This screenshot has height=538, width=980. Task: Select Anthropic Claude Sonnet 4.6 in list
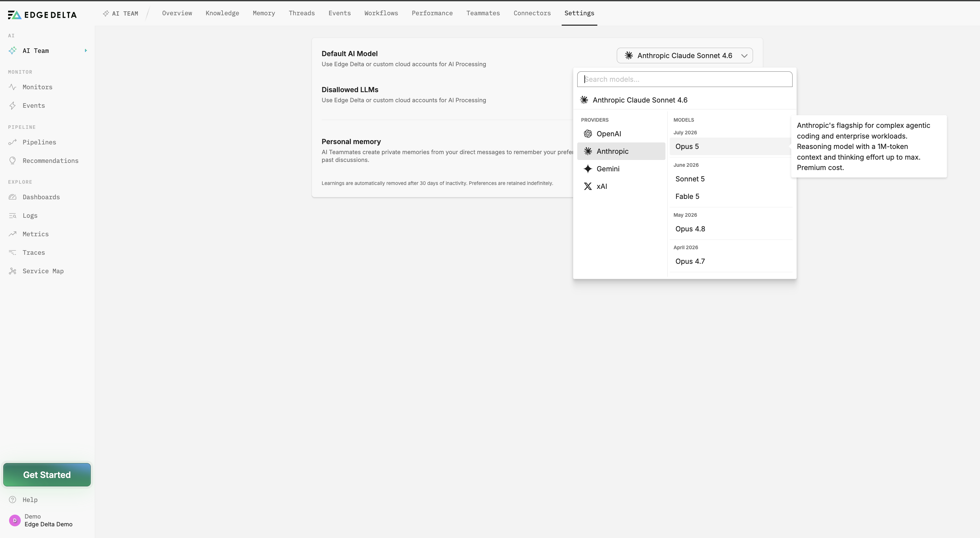(x=684, y=100)
